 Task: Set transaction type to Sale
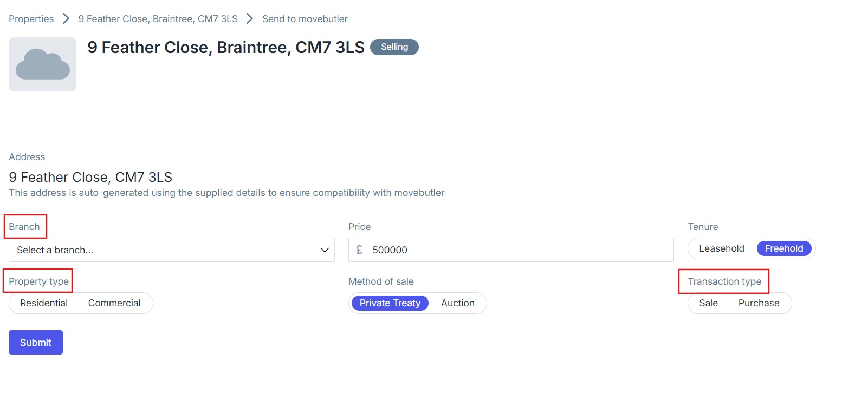pos(708,303)
